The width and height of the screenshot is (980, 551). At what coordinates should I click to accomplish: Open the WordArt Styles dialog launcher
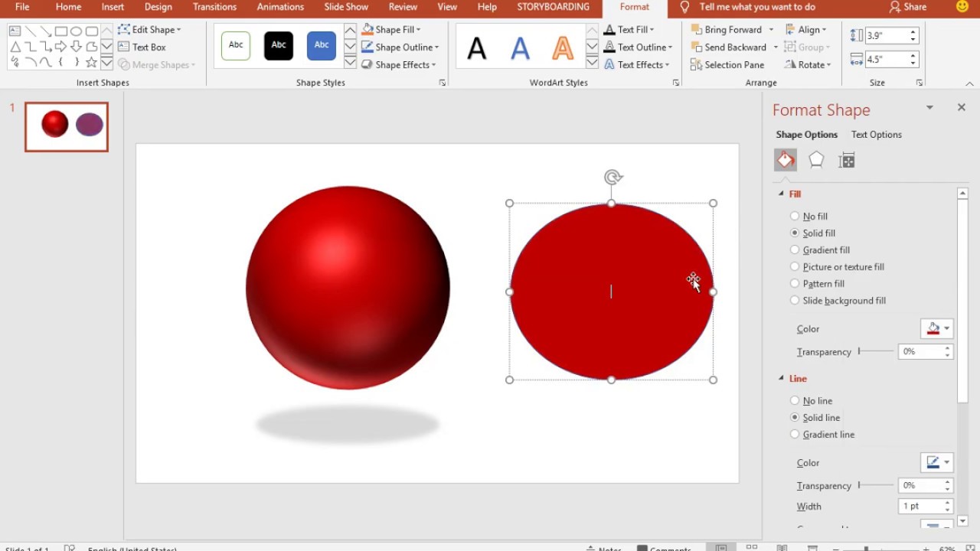tap(675, 83)
